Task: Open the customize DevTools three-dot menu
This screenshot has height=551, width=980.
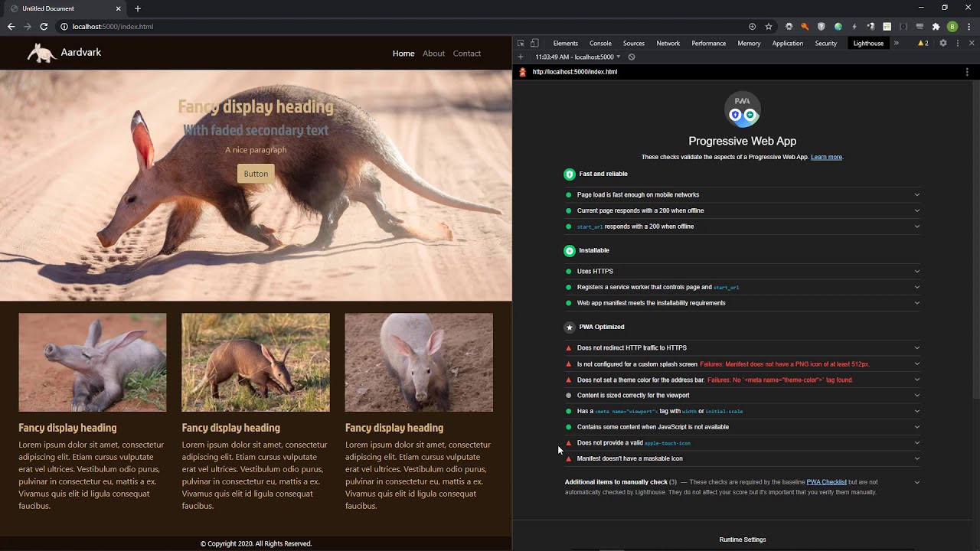Action: pyautogui.click(x=958, y=43)
